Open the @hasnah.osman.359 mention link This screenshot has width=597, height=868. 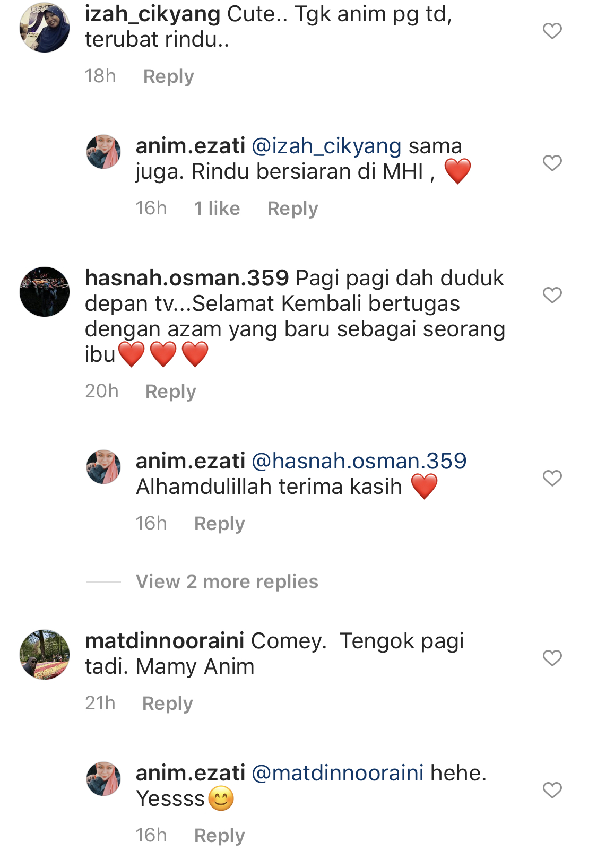click(359, 461)
